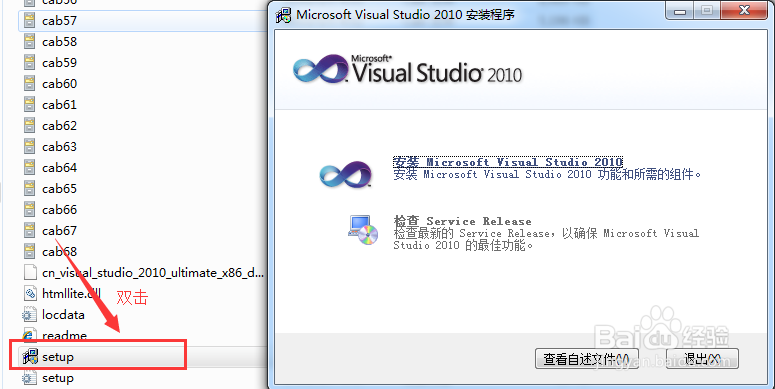This screenshot has height=389, width=775.
Task: Click the blank document icon of cn_visual_studio_2010 file
Action: pyautogui.click(x=30, y=273)
